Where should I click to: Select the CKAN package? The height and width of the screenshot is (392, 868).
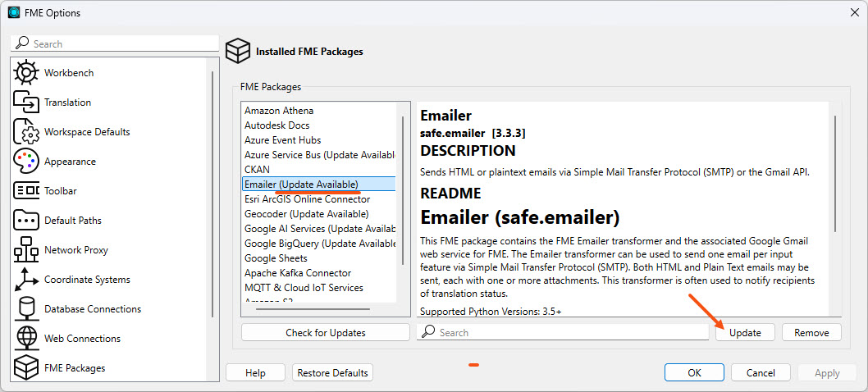pyautogui.click(x=319, y=170)
